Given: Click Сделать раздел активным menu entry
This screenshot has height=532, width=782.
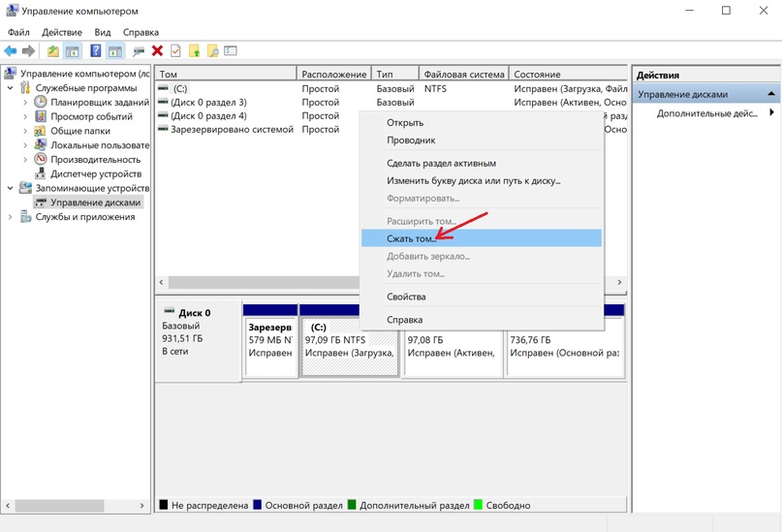Looking at the screenshot, I should tap(441, 164).
